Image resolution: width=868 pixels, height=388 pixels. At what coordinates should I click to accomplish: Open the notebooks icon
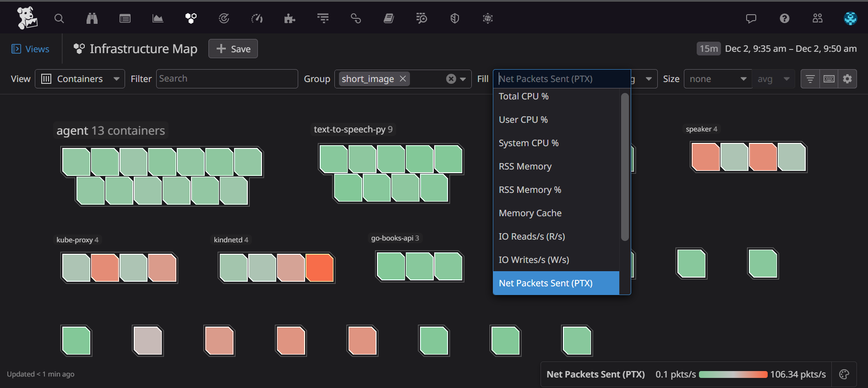[389, 18]
